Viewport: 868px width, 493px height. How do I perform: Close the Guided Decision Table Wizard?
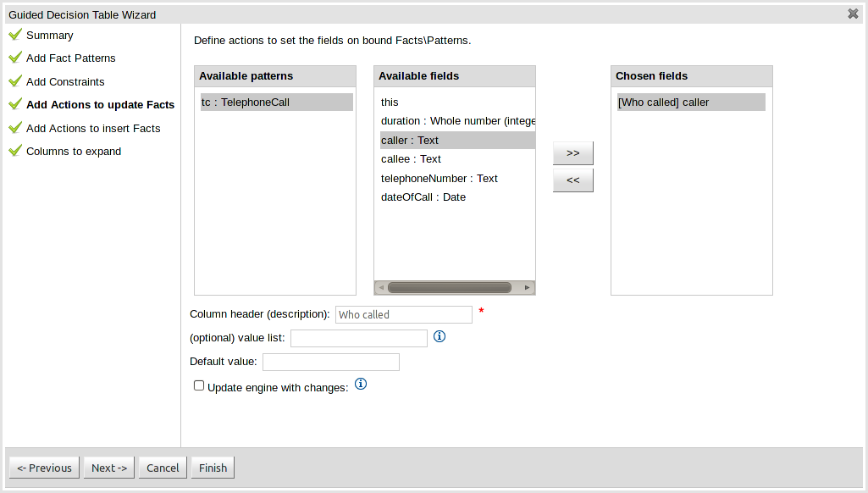pyautogui.click(x=853, y=14)
